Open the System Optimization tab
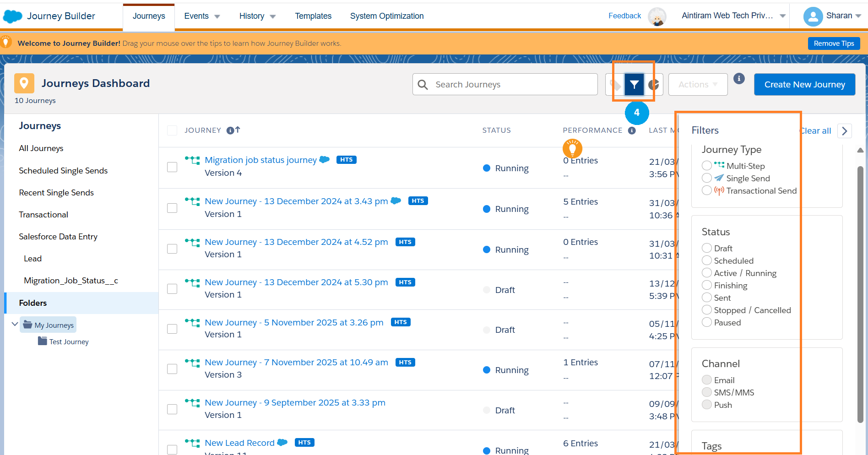The image size is (868, 455). click(x=387, y=16)
